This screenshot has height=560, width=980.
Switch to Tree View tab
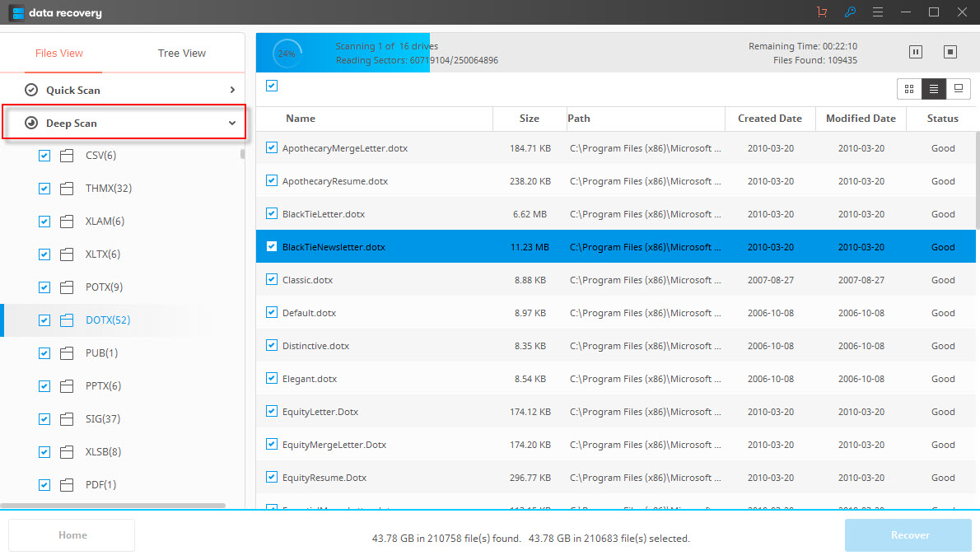(182, 54)
